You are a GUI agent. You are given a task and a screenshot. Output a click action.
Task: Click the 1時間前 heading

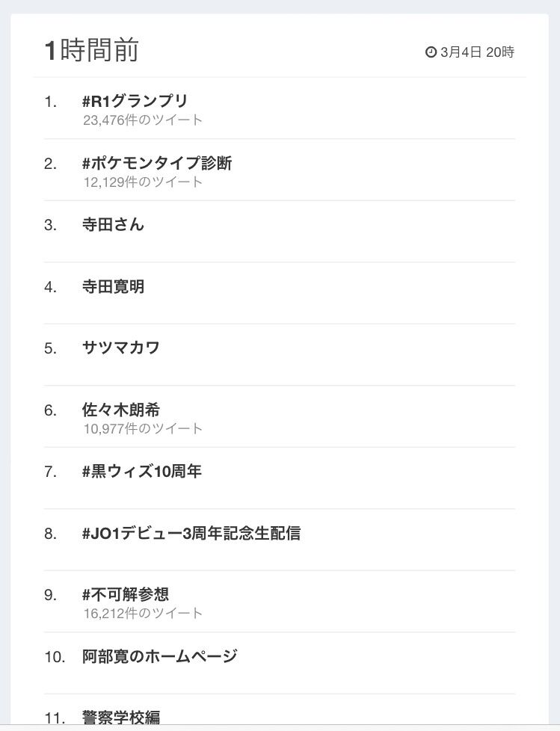tap(91, 50)
